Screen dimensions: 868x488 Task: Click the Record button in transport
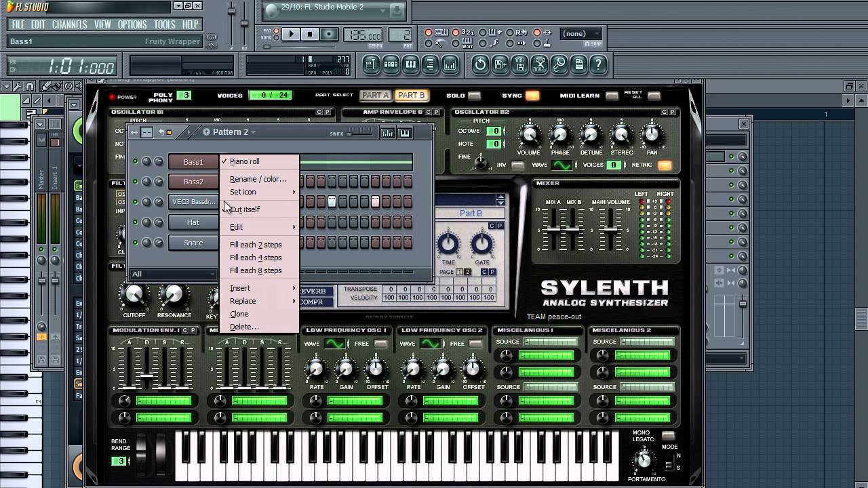point(329,34)
